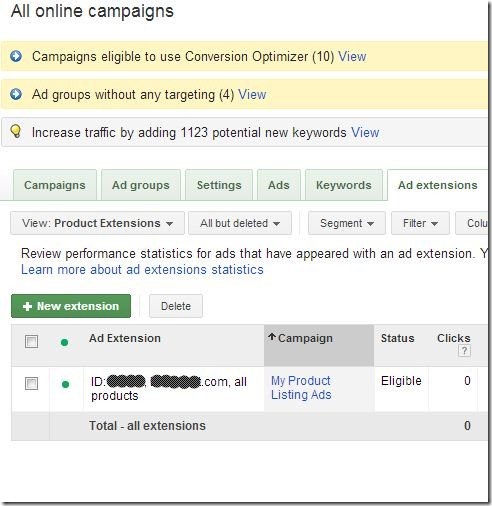Screen dimensions: 492x506
Task: Switch to the Campaigns tab
Action: coord(55,185)
